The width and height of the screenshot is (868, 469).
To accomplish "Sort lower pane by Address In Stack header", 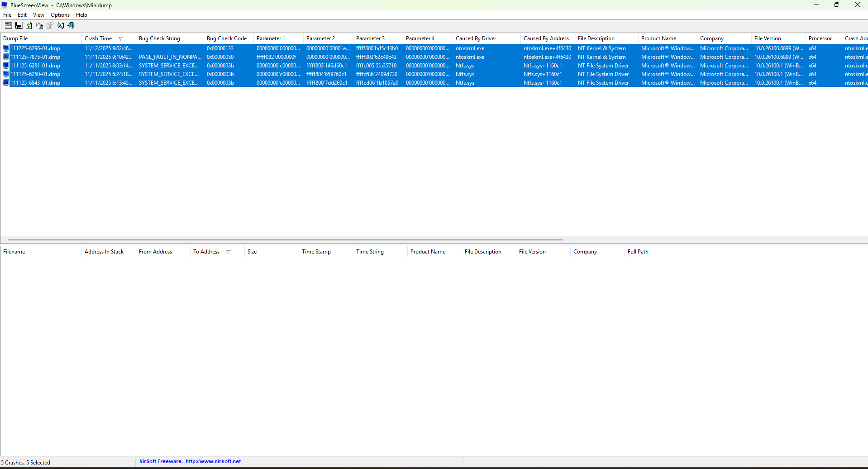I will coord(109,252).
